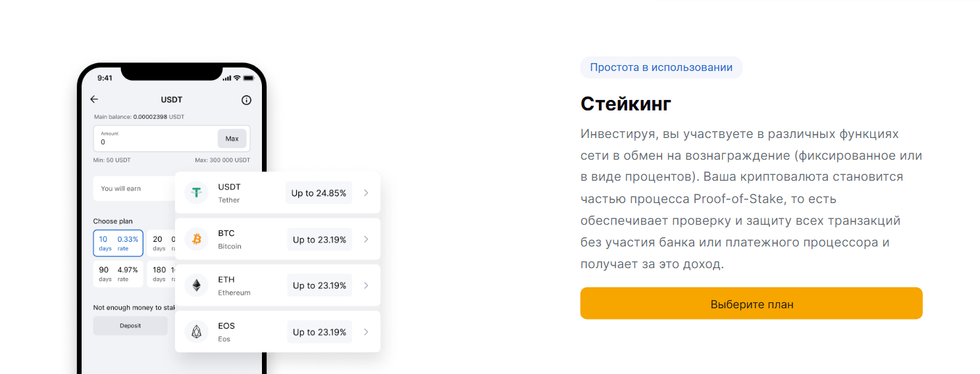Click the "Выберите план" orange button
Viewport: 980px width, 374px height.
(x=751, y=304)
